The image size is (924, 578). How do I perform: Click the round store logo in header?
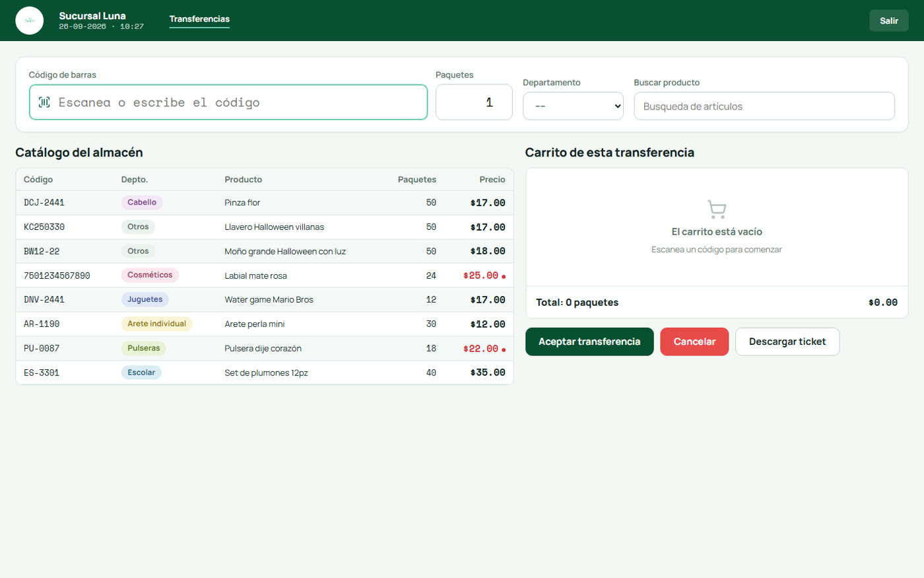pos(30,20)
